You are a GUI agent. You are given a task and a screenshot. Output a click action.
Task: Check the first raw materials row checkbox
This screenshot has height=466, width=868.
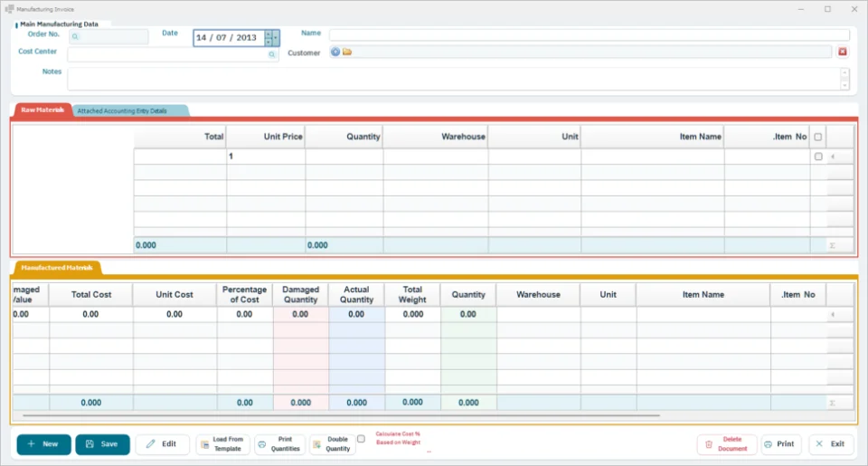(x=818, y=157)
